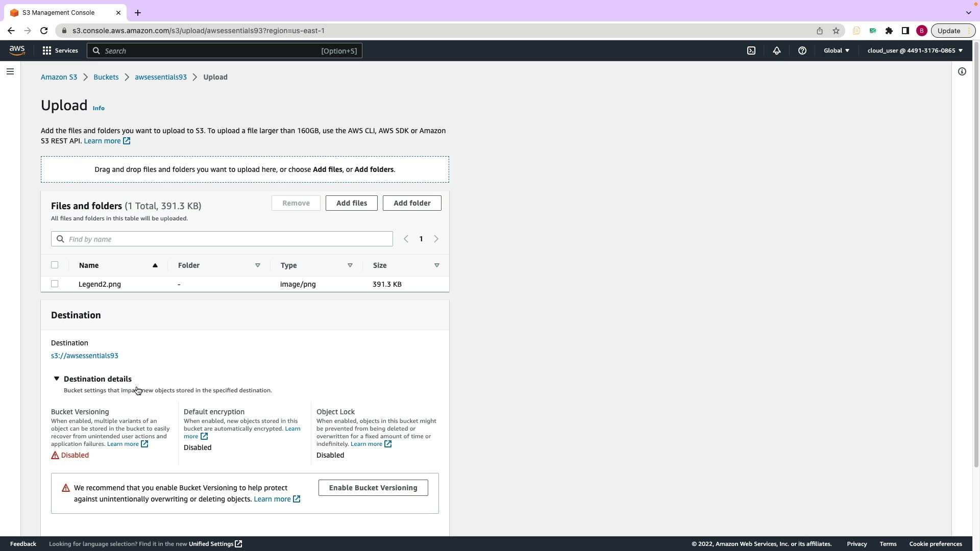Click the help question mark icon
980x551 pixels.
(x=802, y=51)
